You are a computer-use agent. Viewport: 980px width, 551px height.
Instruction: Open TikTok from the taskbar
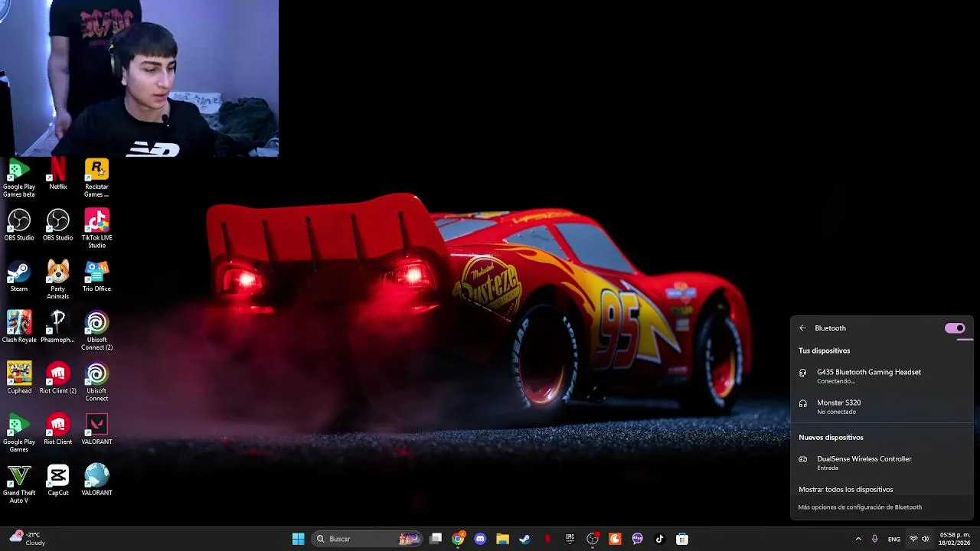(659, 539)
